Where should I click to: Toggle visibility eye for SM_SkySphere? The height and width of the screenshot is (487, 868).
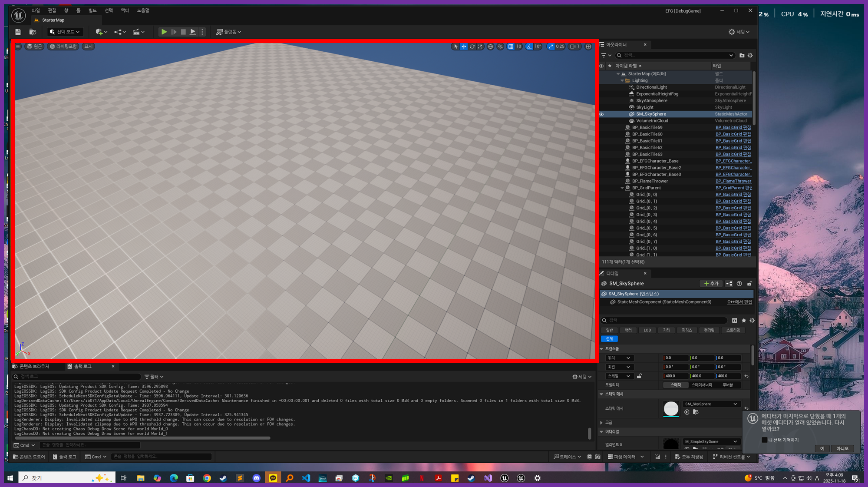(x=601, y=114)
